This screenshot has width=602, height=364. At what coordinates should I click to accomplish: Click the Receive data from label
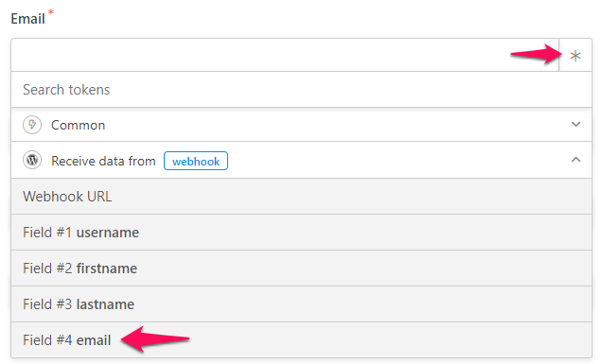pyautogui.click(x=103, y=161)
